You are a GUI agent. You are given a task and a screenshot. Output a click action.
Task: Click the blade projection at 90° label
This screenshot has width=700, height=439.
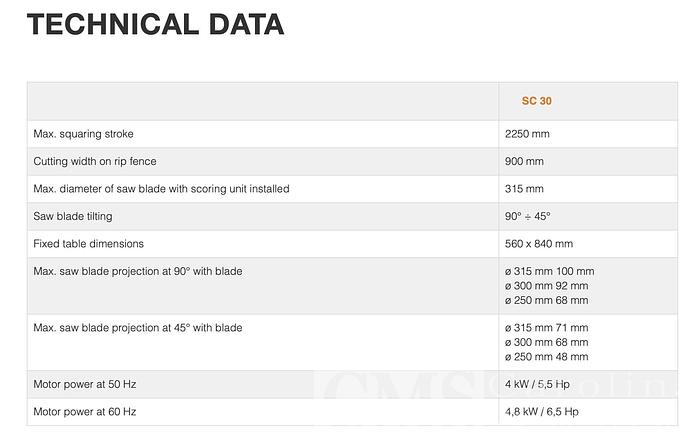(138, 271)
